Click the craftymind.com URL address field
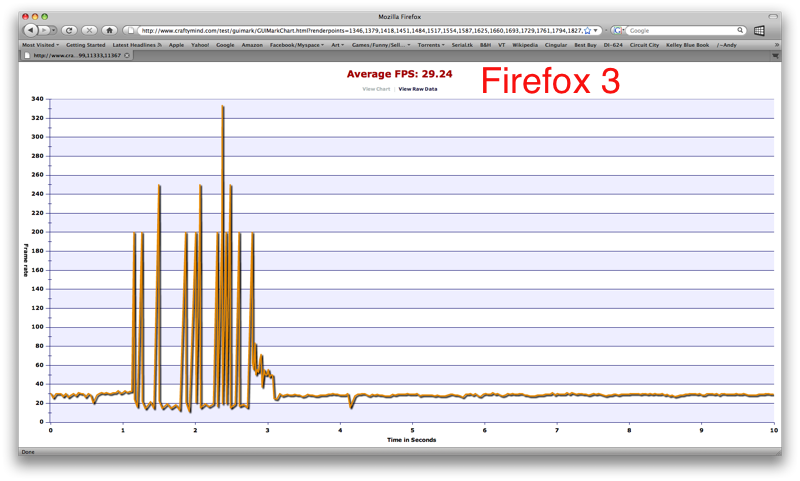Viewport: 800px width, 481px height. click(x=361, y=31)
